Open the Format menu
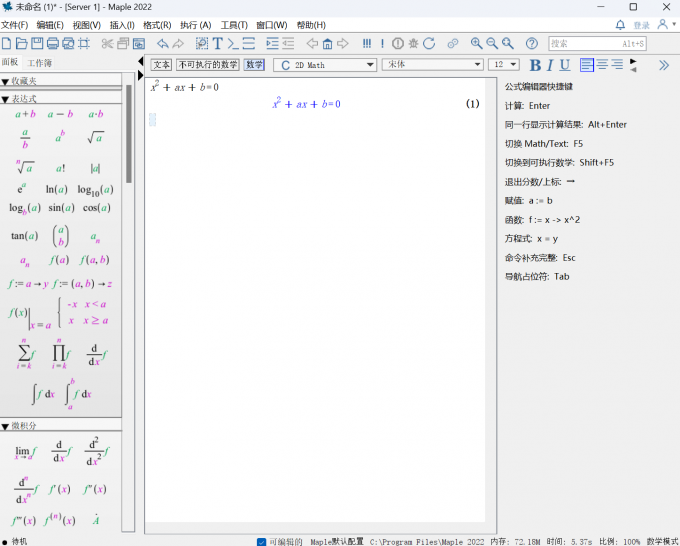The image size is (680, 546). click(157, 25)
